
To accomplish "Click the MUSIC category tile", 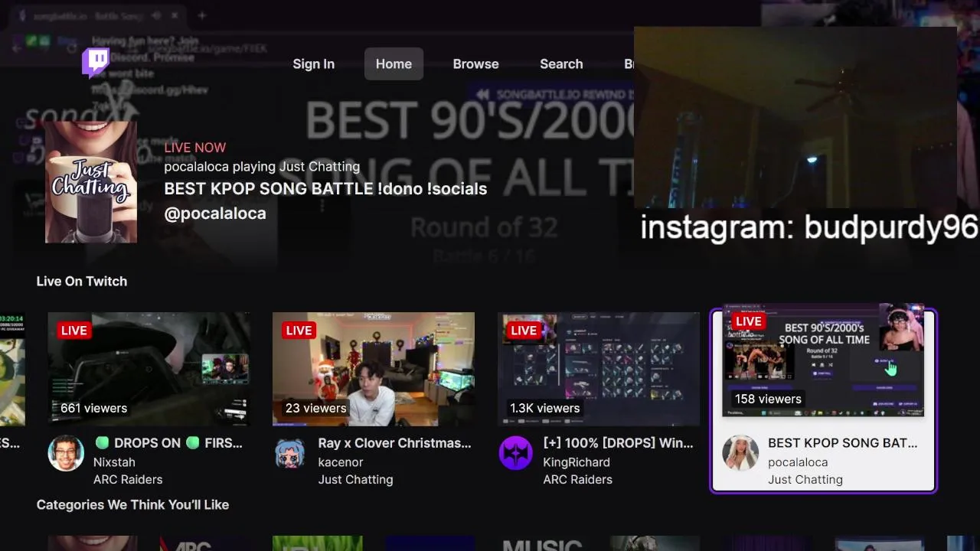I will [x=542, y=543].
